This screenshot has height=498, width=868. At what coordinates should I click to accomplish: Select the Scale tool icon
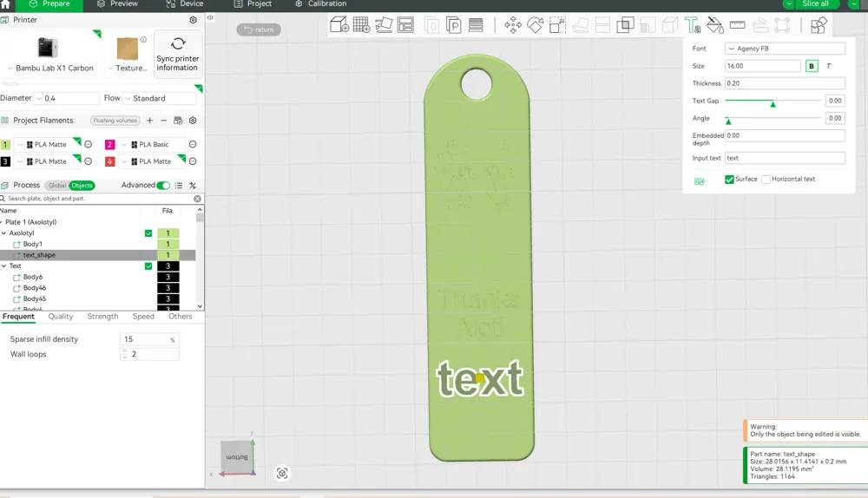557,25
